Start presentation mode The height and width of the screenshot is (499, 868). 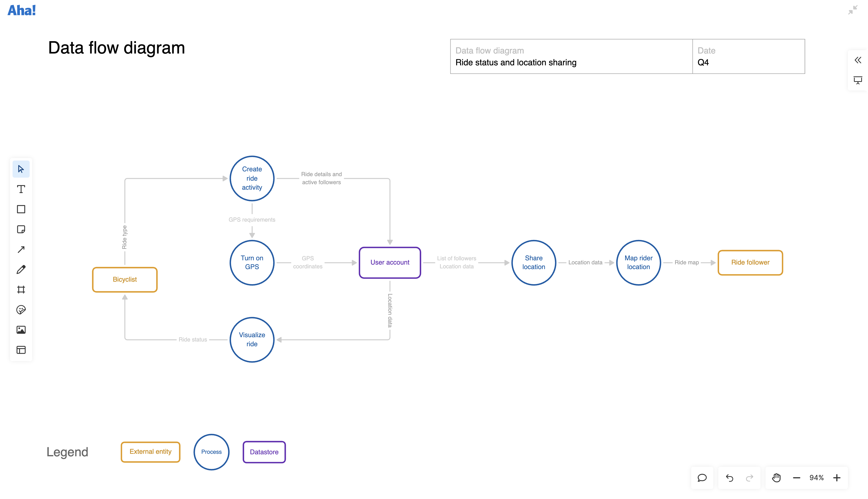point(858,80)
